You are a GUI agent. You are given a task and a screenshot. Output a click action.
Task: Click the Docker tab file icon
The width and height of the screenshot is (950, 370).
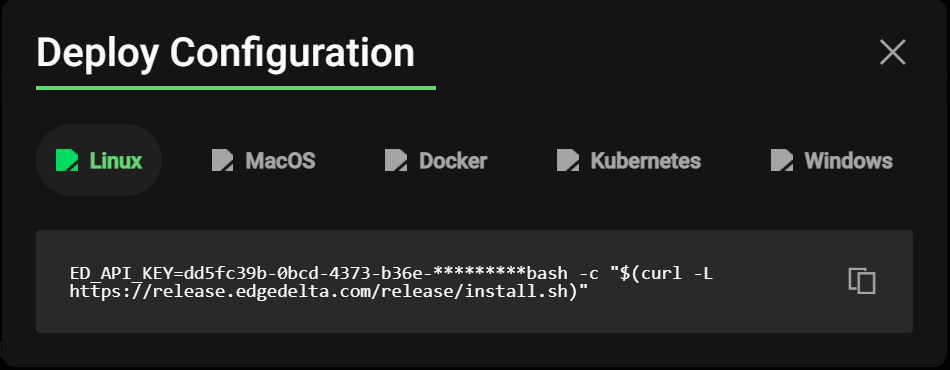396,160
